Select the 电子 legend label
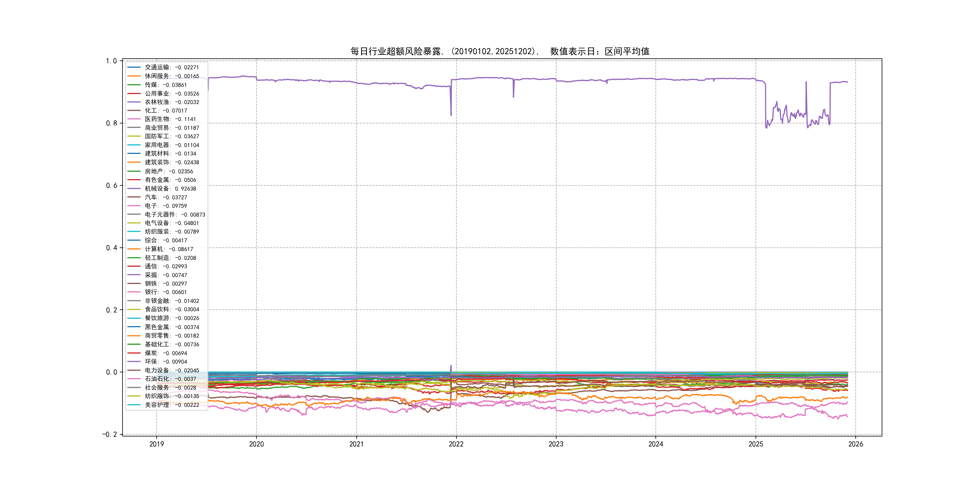The height and width of the screenshot is (490, 980). [165, 206]
